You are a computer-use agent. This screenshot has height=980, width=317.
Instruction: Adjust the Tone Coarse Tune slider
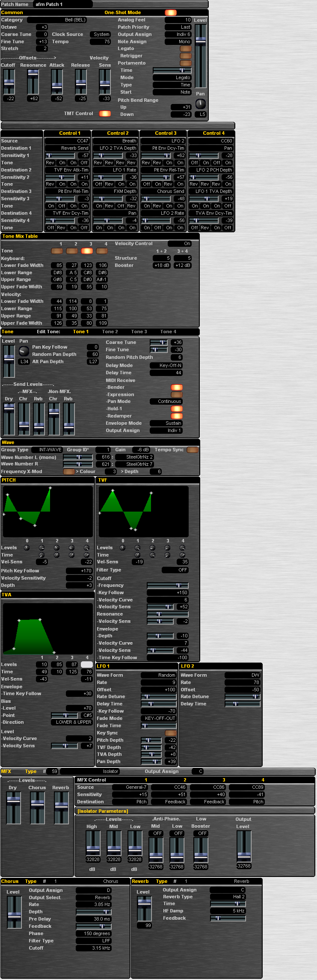pos(159,342)
